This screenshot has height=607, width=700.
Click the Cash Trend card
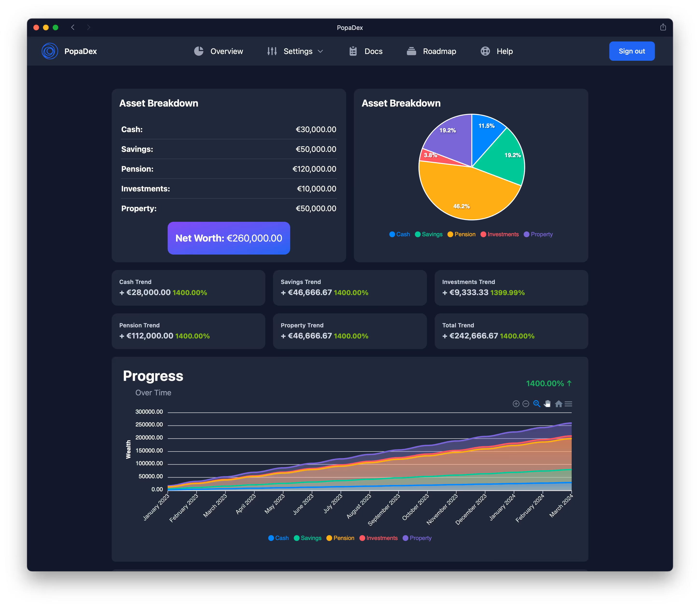pos(188,288)
